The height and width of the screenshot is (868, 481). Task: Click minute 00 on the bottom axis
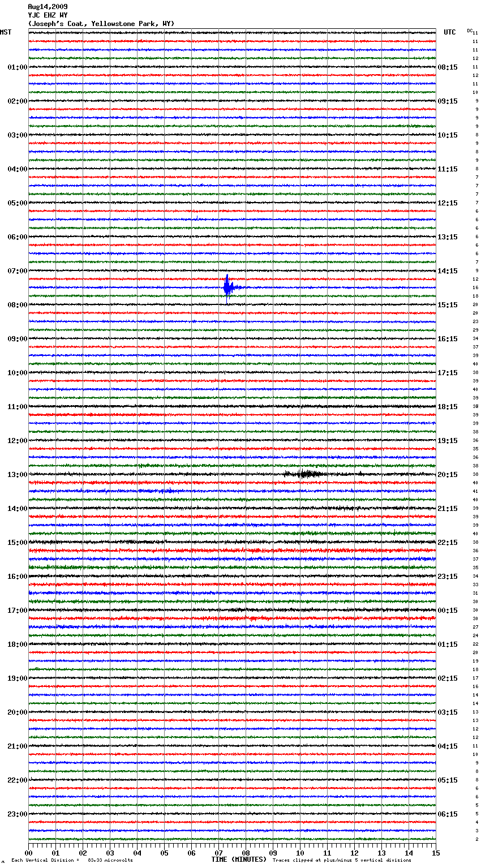click(28, 853)
